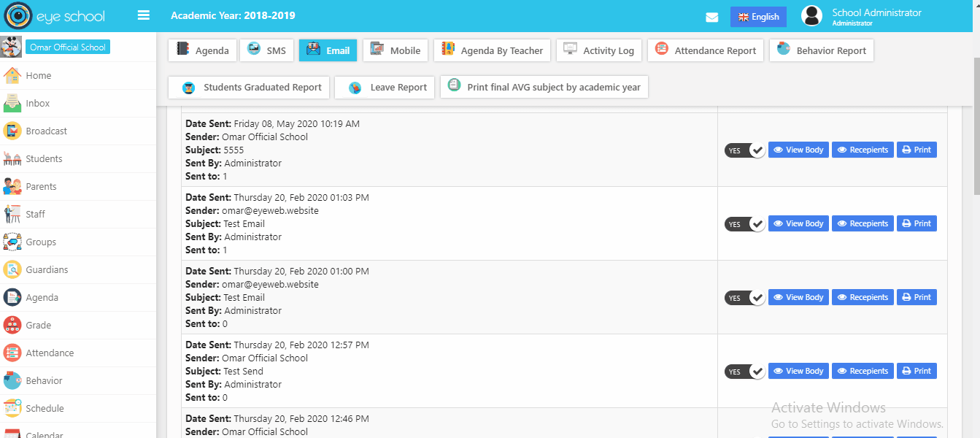
Task: Toggle YES switch for 01:03 PM Test Email
Action: click(x=744, y=224)
